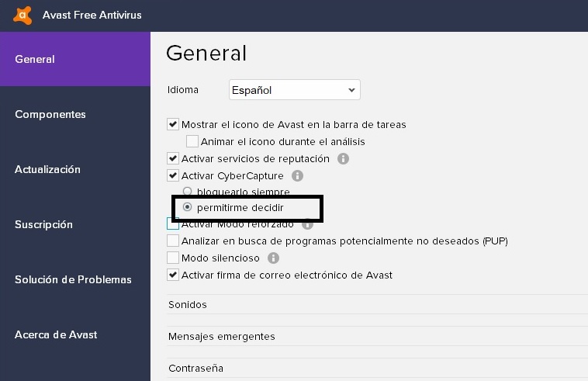Disable the 'Activar CyberCapture' checkbox
Image resolution: width=588 pixels, height=381 pixels.
point(173,176)
